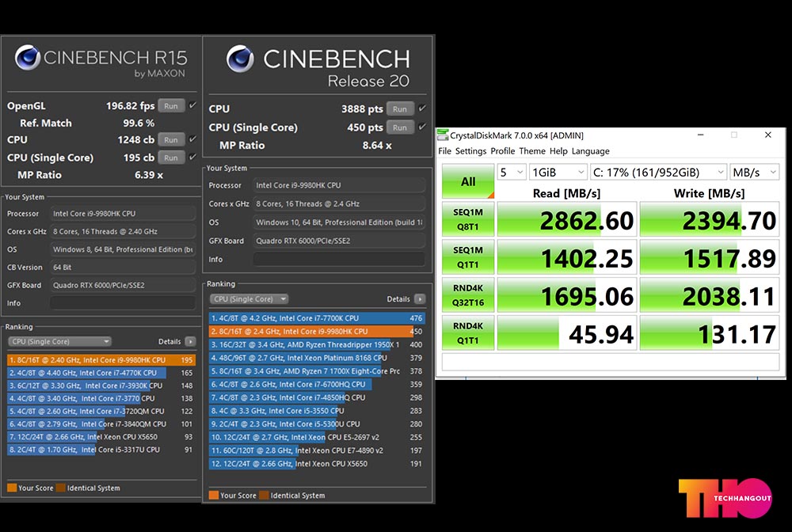Click the RND4K Q1T1 test button
Image resolution: width=792 pixels, height=532 pixels.
468,333
